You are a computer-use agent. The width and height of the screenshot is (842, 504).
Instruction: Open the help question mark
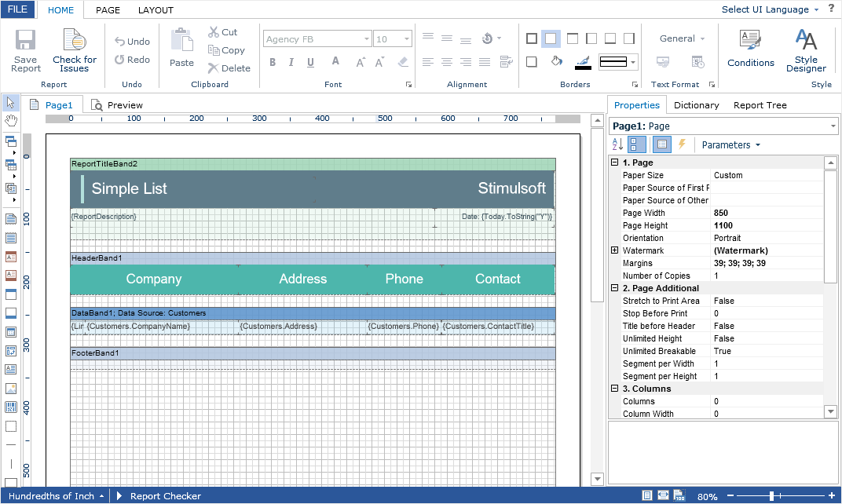pyautogui.click(x=831, y=9)
